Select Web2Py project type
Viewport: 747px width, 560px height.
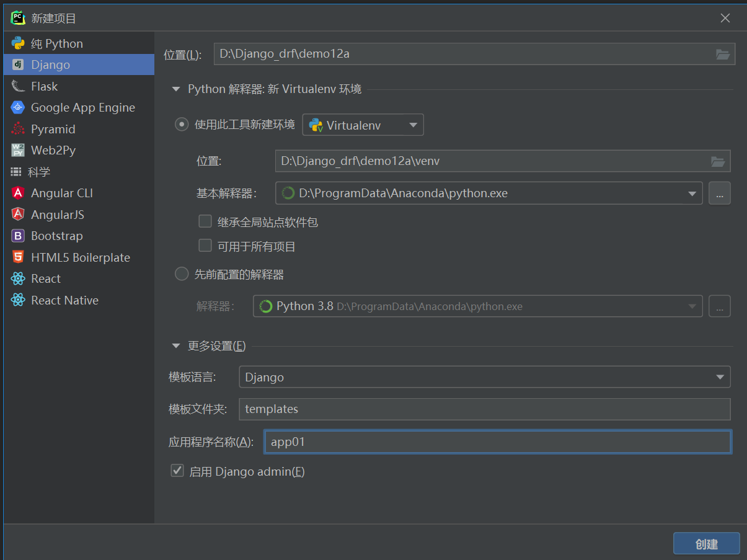click(79, 150)
